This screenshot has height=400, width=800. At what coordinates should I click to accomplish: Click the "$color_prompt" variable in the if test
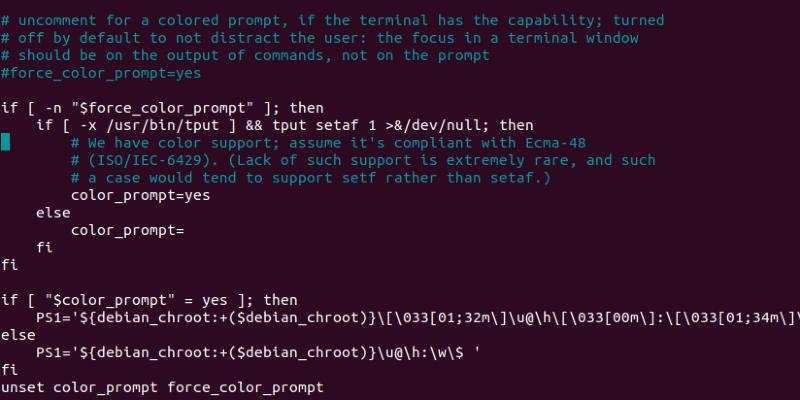point(104,300)
